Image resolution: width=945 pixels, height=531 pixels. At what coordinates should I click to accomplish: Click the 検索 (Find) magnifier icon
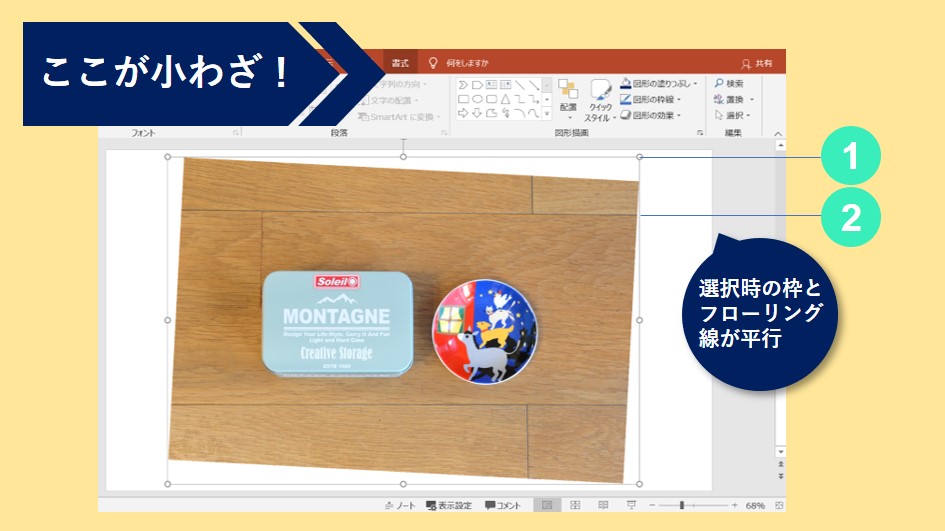click(x=719, y=83)
